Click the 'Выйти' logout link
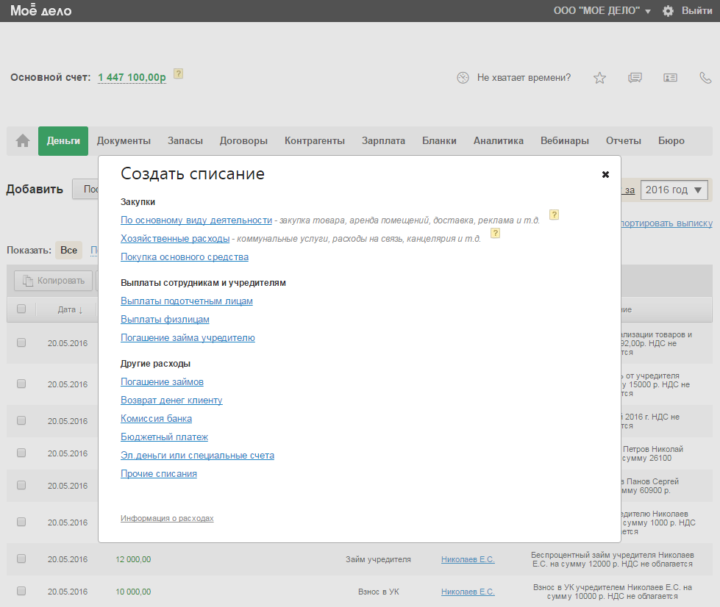The width and height of the screenshot is (720, 607). (697, 11)
